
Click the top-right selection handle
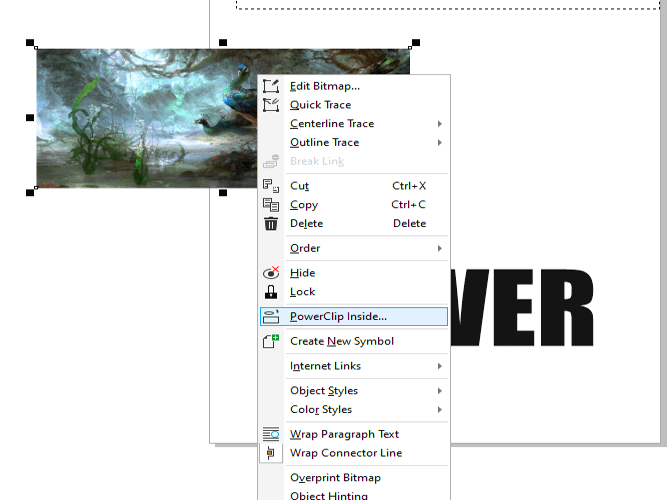(x=416, y=42)
